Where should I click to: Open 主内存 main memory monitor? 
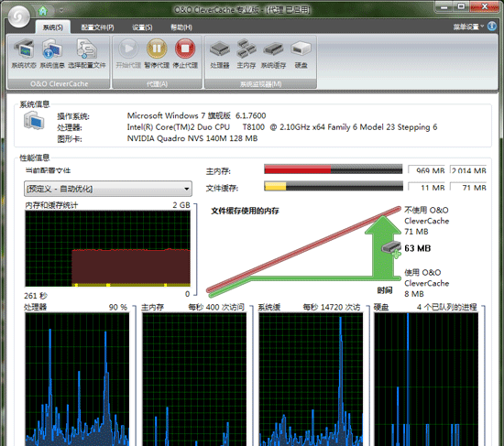247,53
